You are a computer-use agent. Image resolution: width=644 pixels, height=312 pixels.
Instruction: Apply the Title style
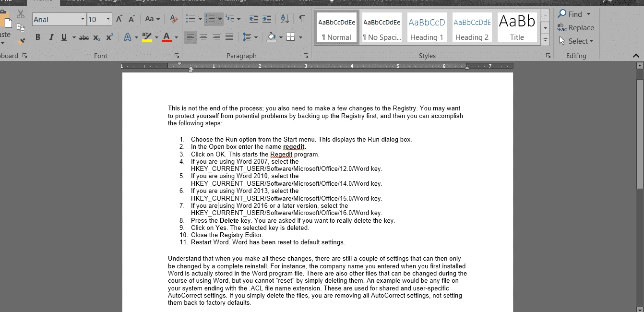[517, 27]
